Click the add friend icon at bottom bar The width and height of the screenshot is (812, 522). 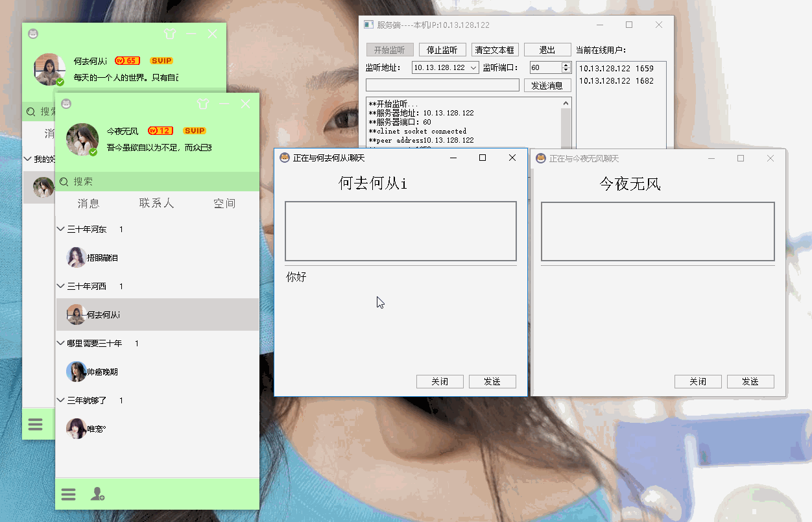point(97,494)
